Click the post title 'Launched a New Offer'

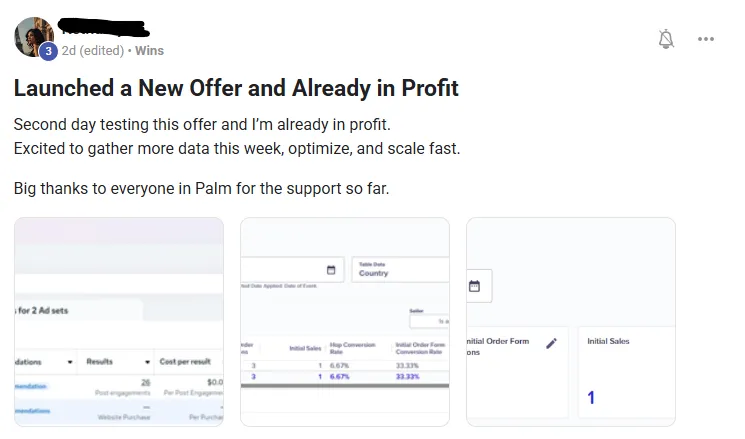[x=236, y=88]
